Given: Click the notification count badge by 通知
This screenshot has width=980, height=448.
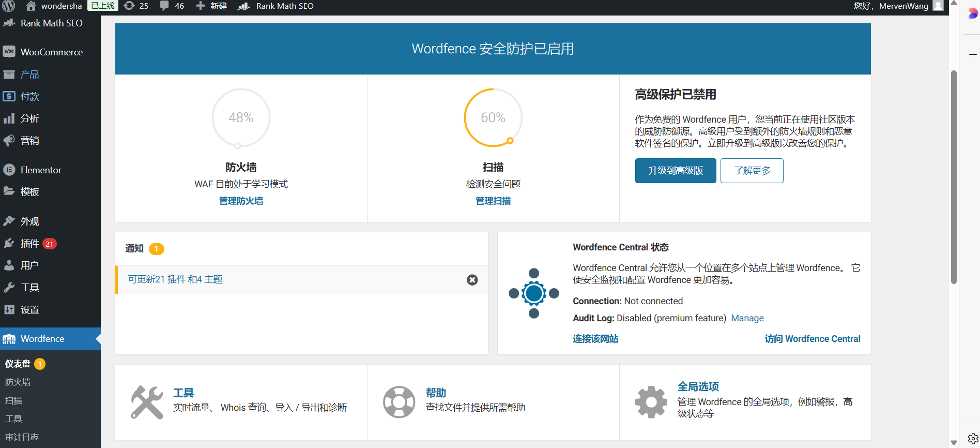Looking at the screenshot, I should click(157, 249).
